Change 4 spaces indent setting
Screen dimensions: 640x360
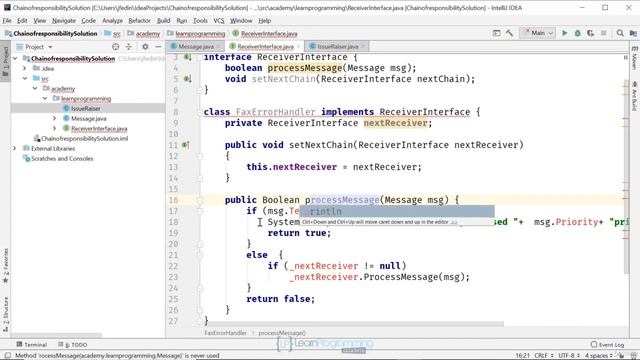[599, 356]
